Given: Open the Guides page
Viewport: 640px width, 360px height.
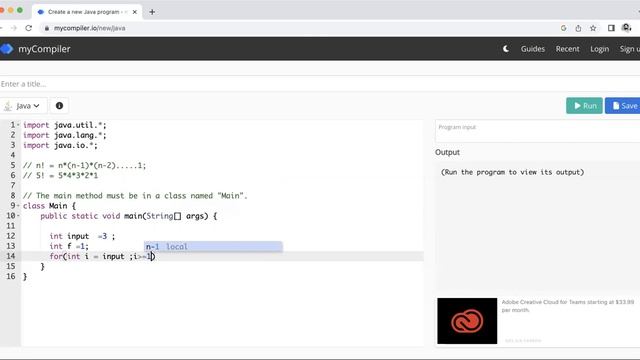Looking at the screenshot, I should 533,49.
